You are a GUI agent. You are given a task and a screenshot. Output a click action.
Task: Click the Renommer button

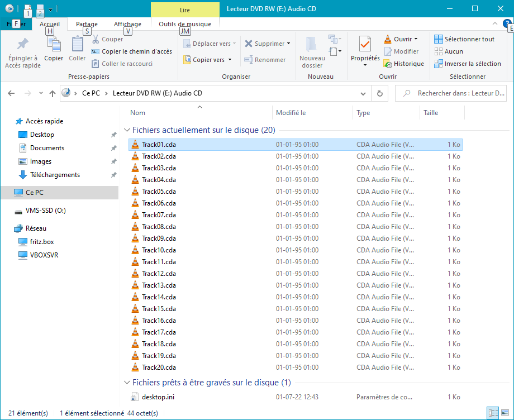(265, 60)
